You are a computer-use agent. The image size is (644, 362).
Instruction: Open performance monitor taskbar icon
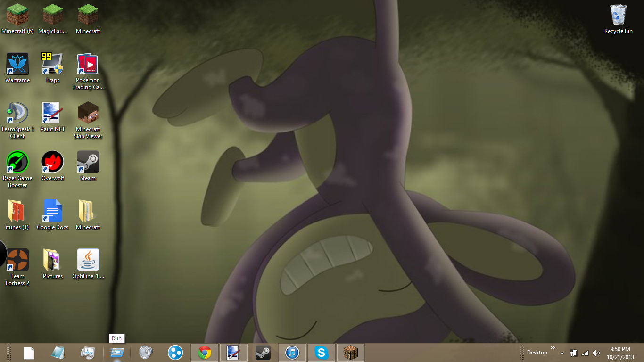point(88,353)
